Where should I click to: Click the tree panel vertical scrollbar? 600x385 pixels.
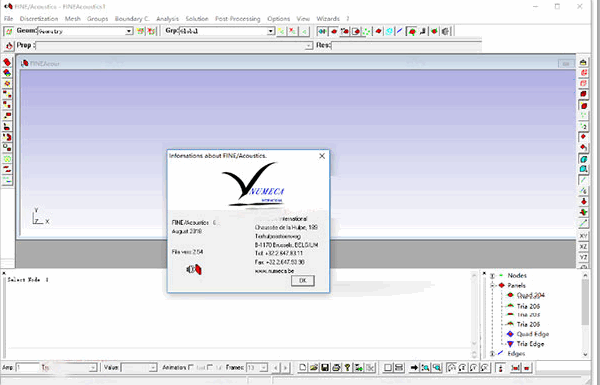(585, 315)
